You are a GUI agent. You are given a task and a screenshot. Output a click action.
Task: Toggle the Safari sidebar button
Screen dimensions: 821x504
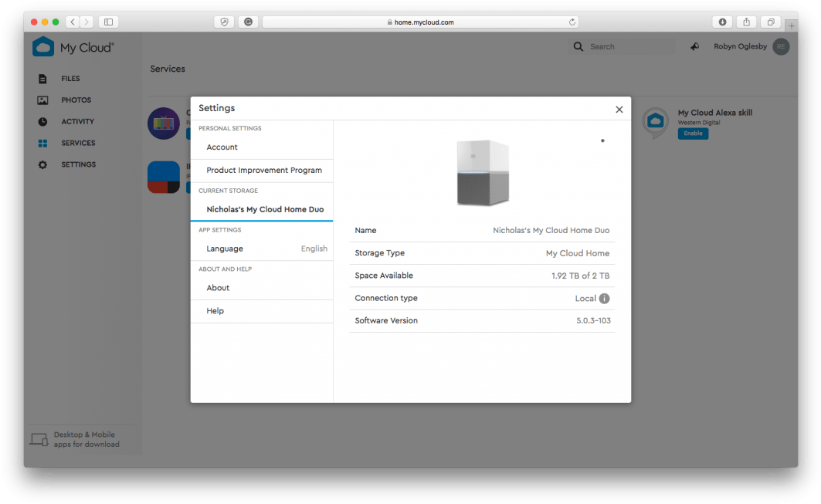pyautogui.click(x=108, y=22)
